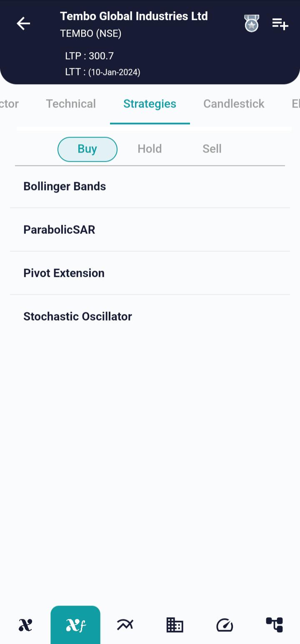This screenshot has width=300, height=644.
Task: Open the trend chart bottom icon
Action: tap(125, 625)
